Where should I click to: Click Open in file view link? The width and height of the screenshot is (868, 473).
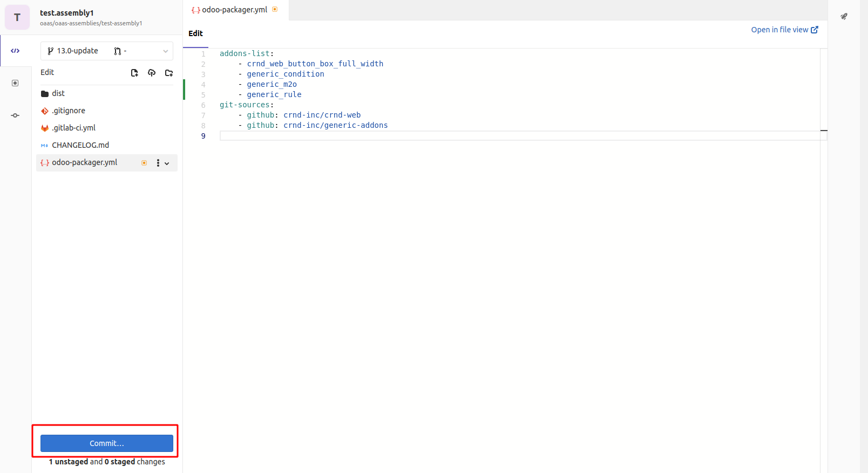784,30
